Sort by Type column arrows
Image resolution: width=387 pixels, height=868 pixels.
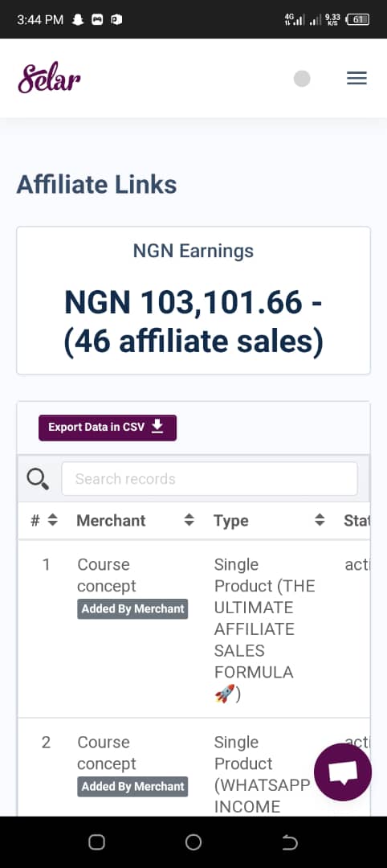[320, 520]
